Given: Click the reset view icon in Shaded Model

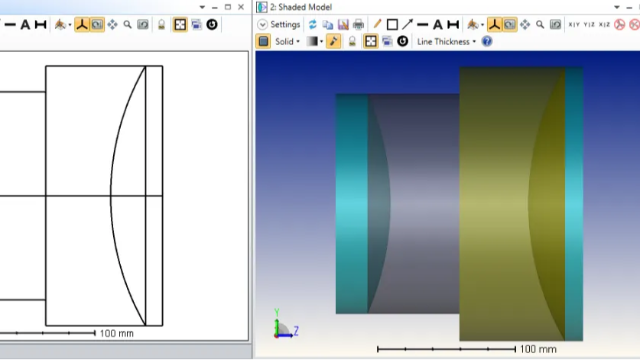Looking at the screenshot, I should point(555,24).
